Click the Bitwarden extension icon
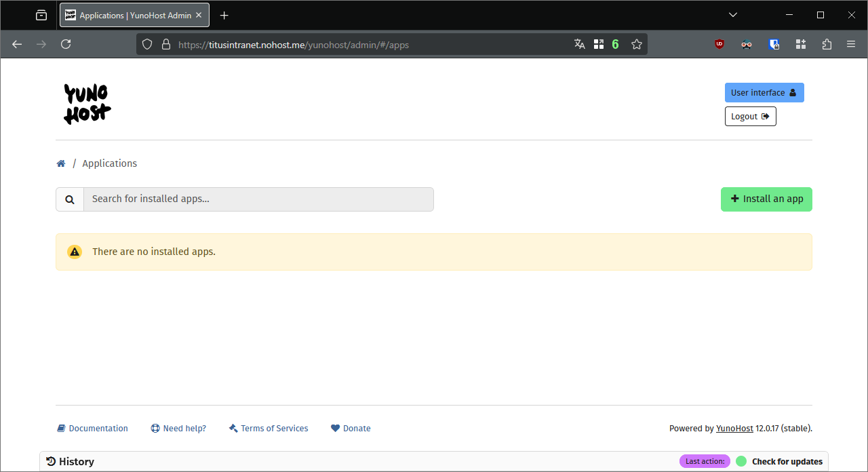 point(774,44)
